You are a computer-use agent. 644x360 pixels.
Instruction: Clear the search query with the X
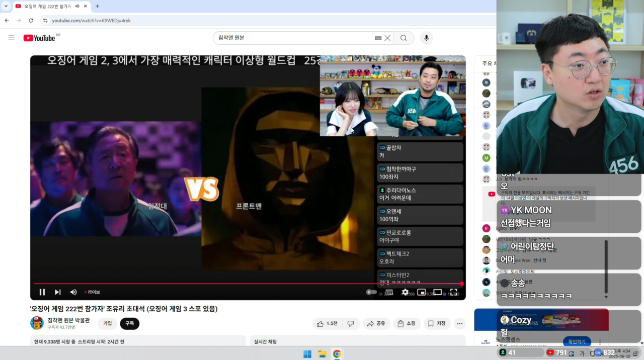[x=388, y=38]
